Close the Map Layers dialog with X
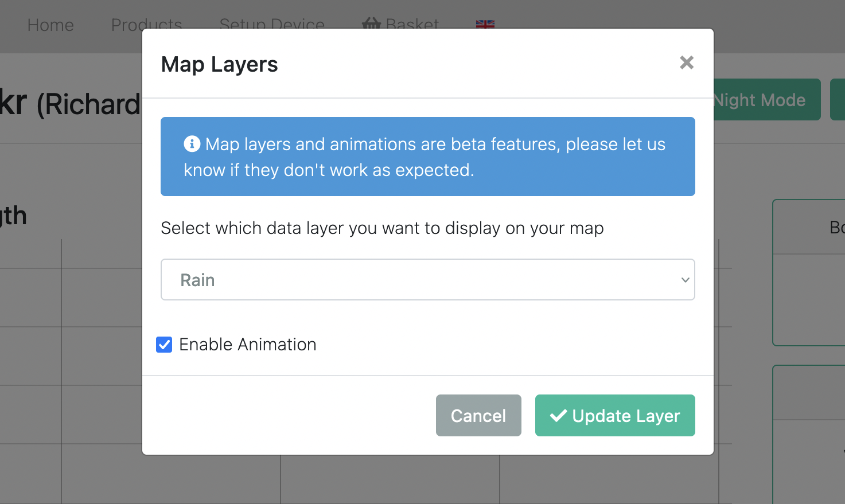The width and height of the screenshot is (845, 504). click(x=686, y=62)
